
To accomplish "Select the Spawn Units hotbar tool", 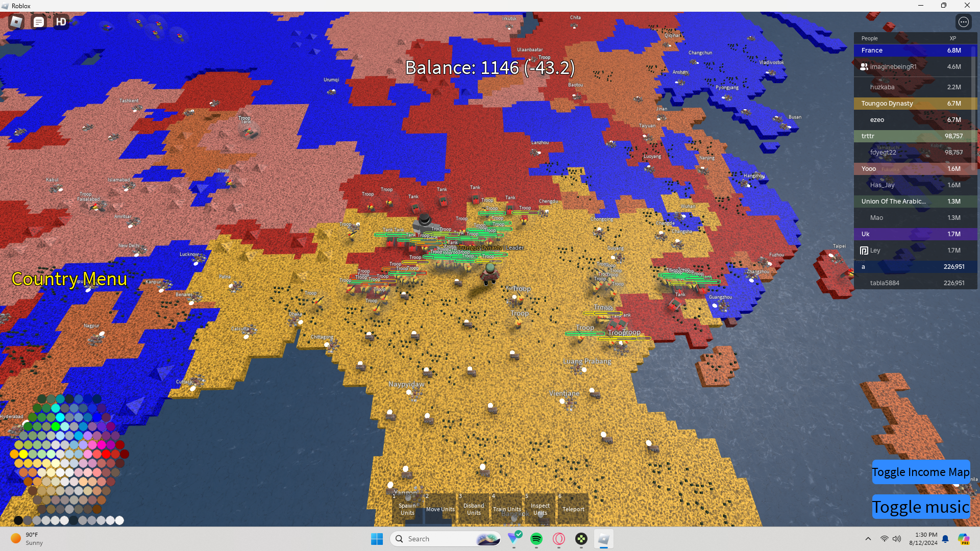I will click(407, 508).
